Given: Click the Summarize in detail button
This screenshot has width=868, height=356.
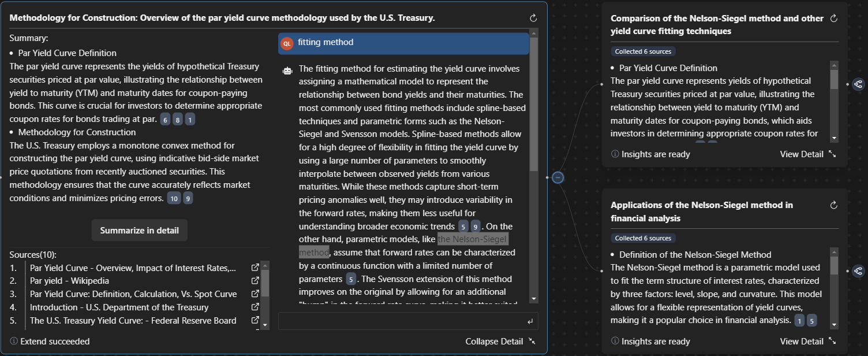Looking at the screenshot, I should pyautogui.click(x=140, y=230).
